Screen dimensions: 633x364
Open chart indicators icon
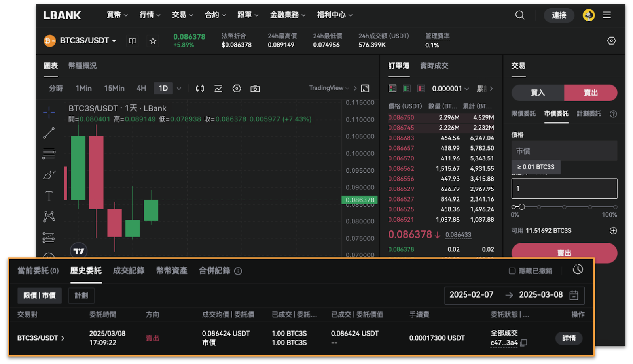218,89
